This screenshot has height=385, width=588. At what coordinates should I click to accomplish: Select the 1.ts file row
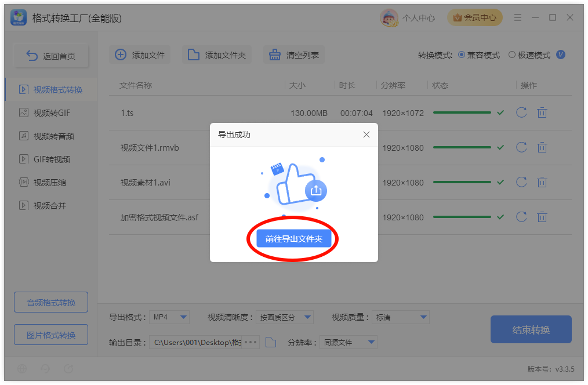pyautogui.click(x=340, y=113)
